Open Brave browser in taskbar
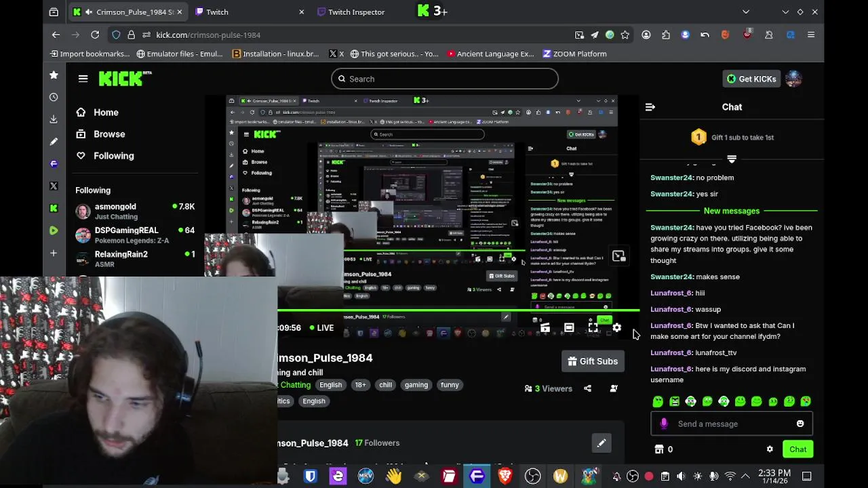 [x=505, y=476]
